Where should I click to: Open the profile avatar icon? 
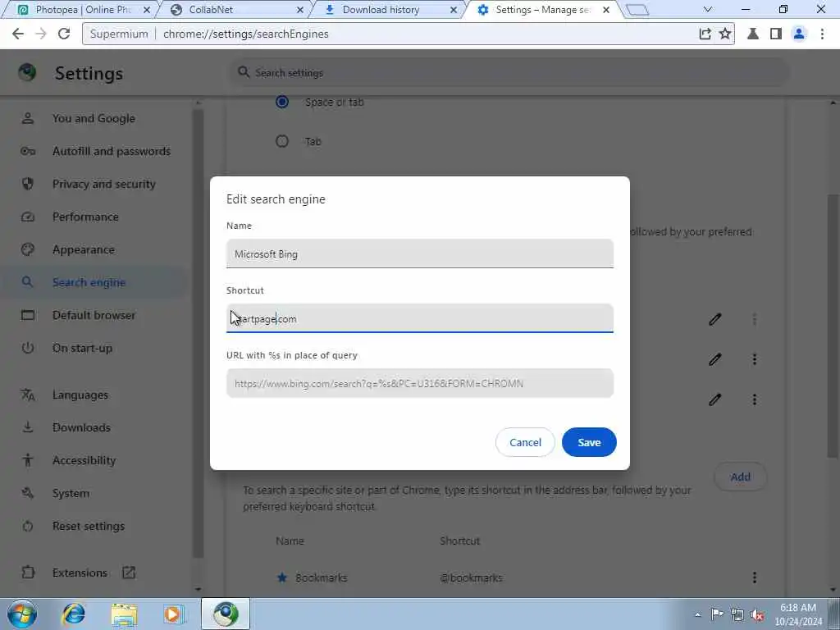click(799, 34)
